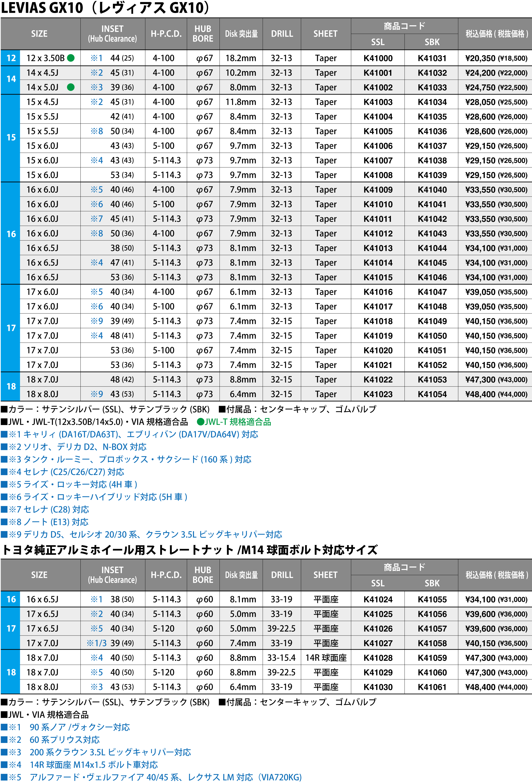Select the note ※1 90 系ノア /ヴォクシー対応
532x784 pixels.
[65, 727]
